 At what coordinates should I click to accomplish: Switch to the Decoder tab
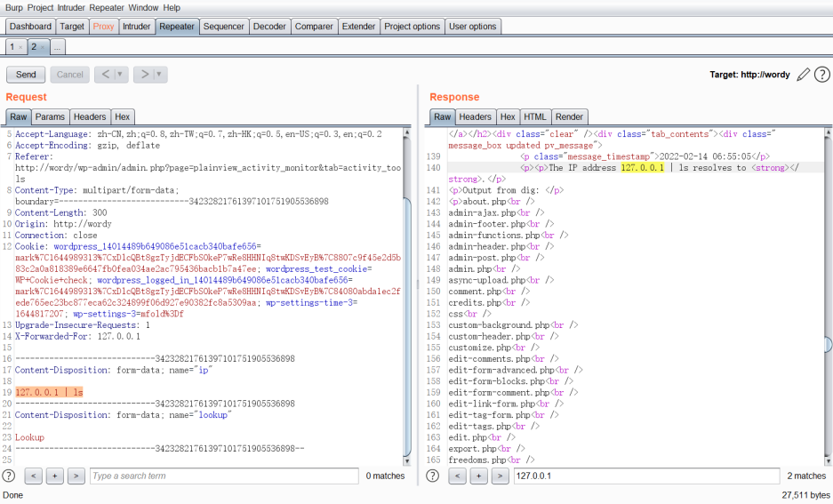[269, 26]
